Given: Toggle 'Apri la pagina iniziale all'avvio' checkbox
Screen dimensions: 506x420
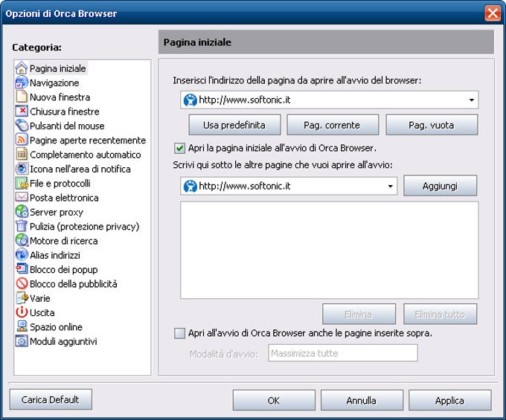Looking at the screenshot, I should tap(180, 148).
